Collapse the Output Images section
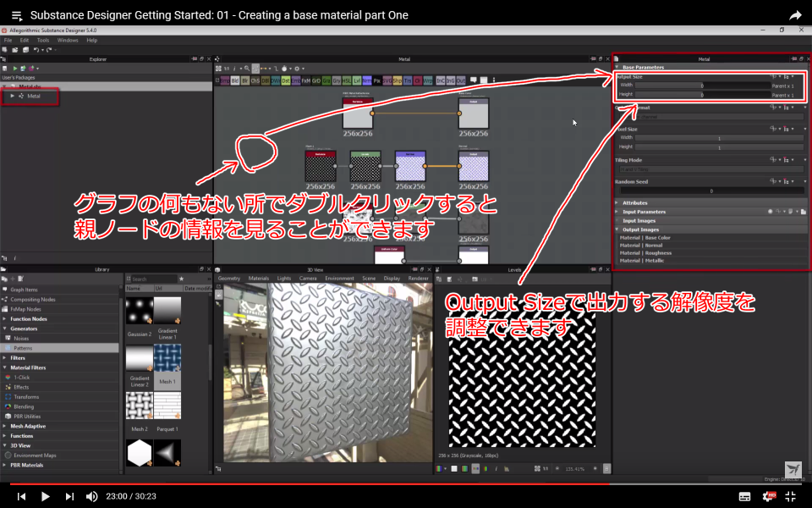Viewport: 812px width, 508px height. coord(617,229)
